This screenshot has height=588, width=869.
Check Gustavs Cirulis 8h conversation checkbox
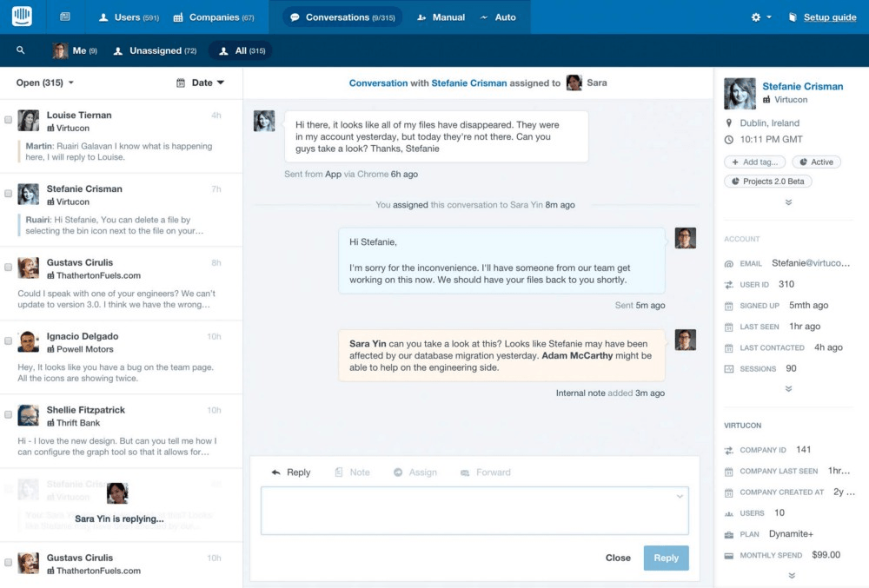pyautogui.click(x=9, y=267)
